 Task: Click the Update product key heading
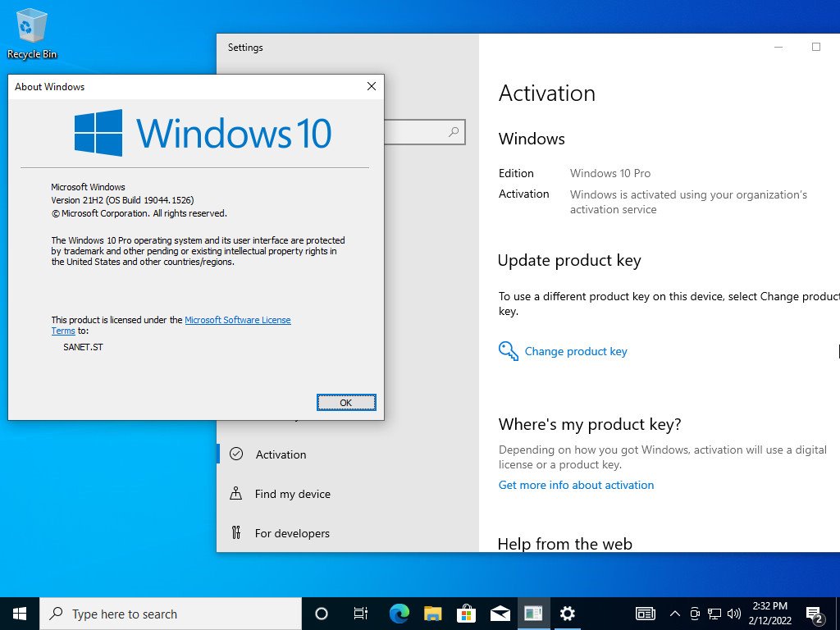569,260
